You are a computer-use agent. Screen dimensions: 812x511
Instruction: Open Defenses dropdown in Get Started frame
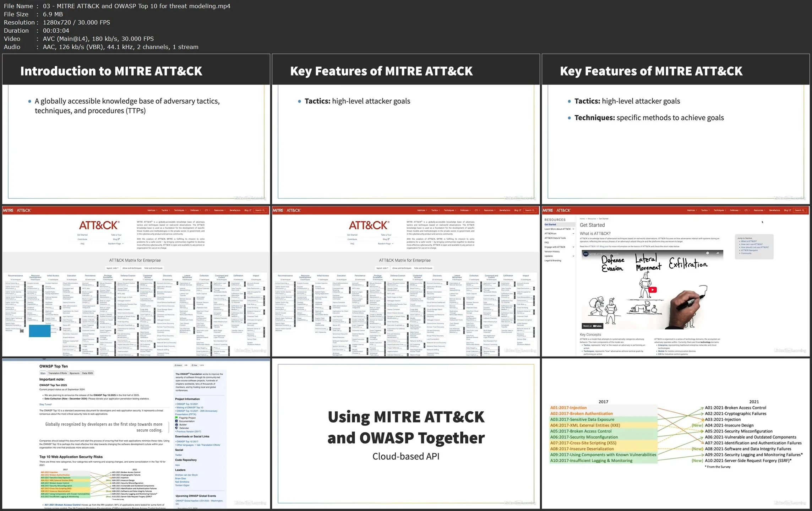(x=735, y=210)
